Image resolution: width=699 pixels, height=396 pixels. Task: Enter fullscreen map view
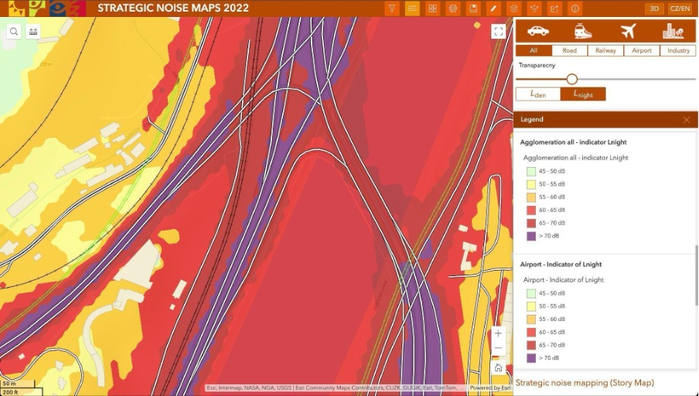(x=498, y=31)
